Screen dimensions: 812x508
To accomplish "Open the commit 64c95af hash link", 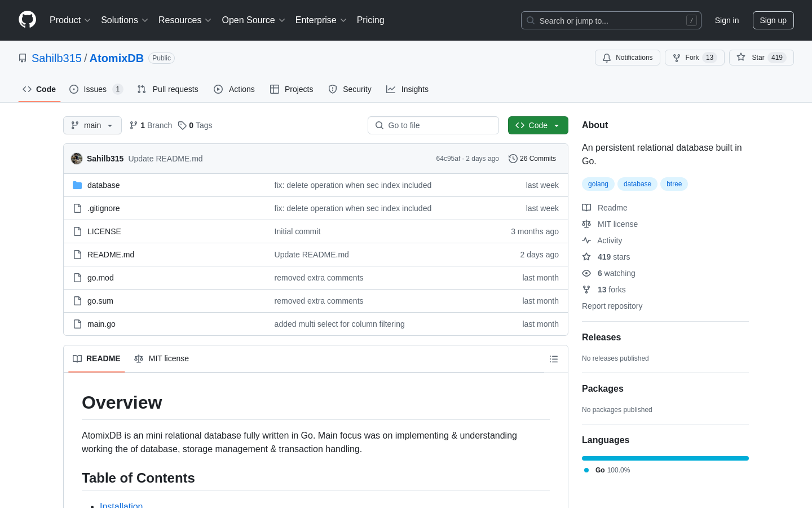I will pos(448,159).
